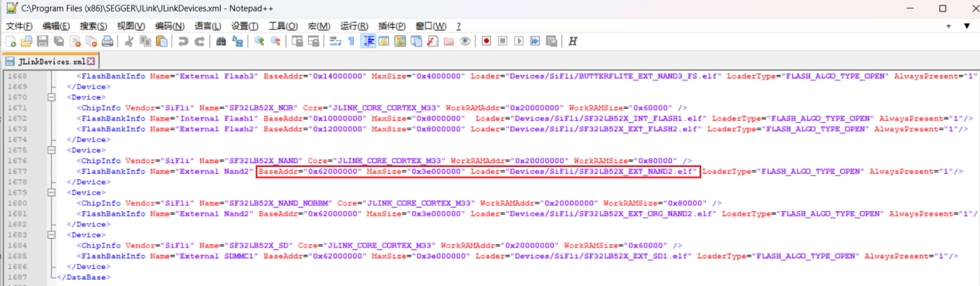Undo the last edit via toolbar
The image size is (980, 286).
[183, 41]
